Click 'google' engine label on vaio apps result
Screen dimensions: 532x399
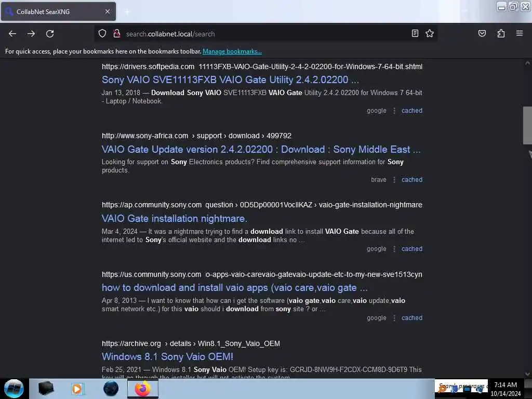point(377,318)
